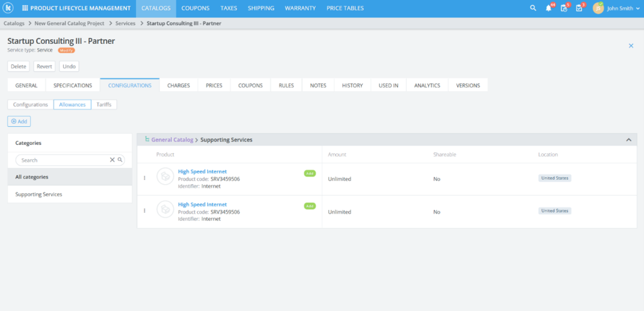Open the three-dot menu of second High Speed Internet row
Screen dimensions: 644x311
pyautogui.click(x=144, y=211)
